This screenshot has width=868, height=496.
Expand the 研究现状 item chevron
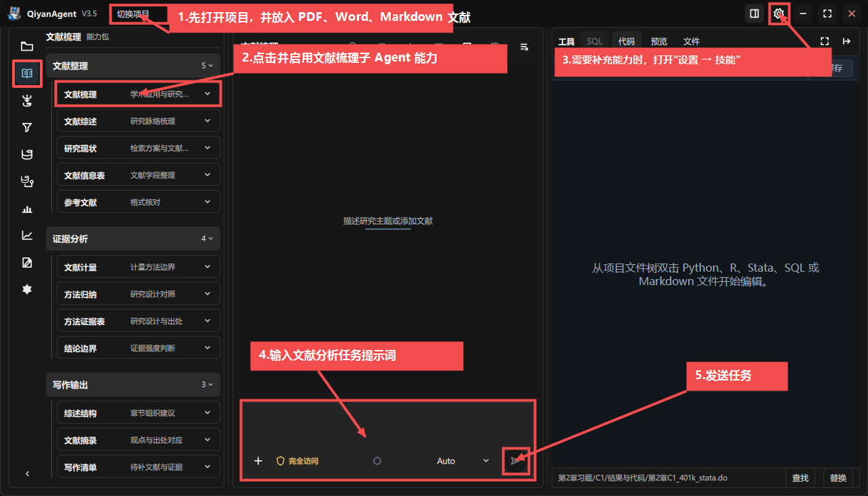pyautogui.click(x=208, y=148)
